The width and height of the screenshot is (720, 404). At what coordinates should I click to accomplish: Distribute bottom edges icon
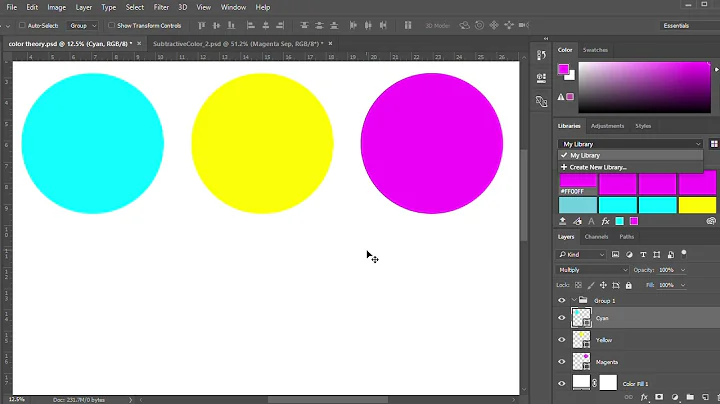tap(334, 26)
